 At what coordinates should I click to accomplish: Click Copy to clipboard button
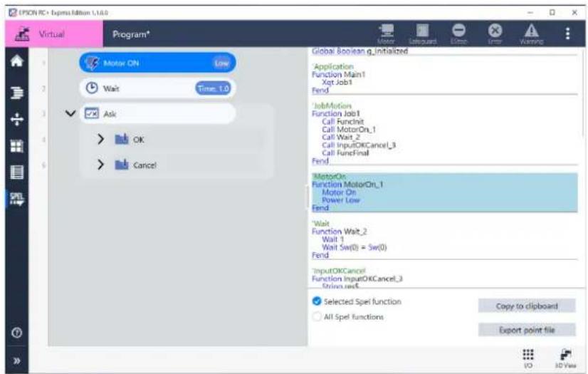coord(527,306)
